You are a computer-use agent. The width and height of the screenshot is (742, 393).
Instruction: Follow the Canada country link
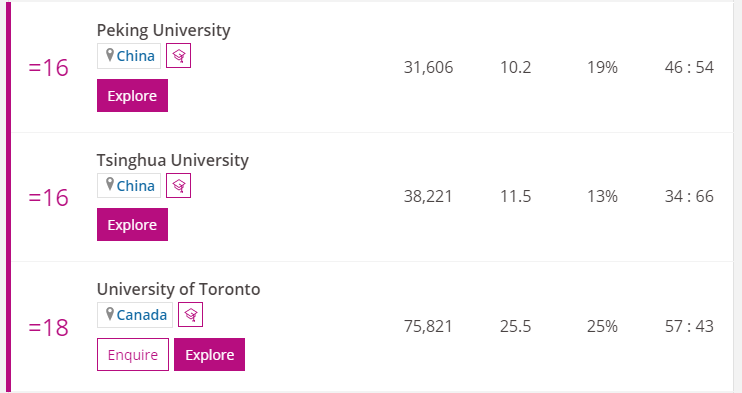point(142,315)
